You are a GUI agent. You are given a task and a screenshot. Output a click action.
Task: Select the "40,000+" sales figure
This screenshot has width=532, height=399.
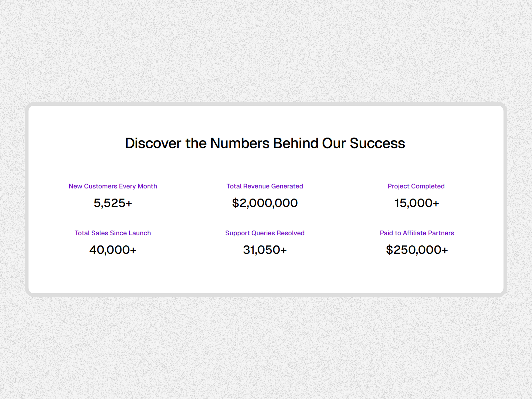tap(113, 250)
